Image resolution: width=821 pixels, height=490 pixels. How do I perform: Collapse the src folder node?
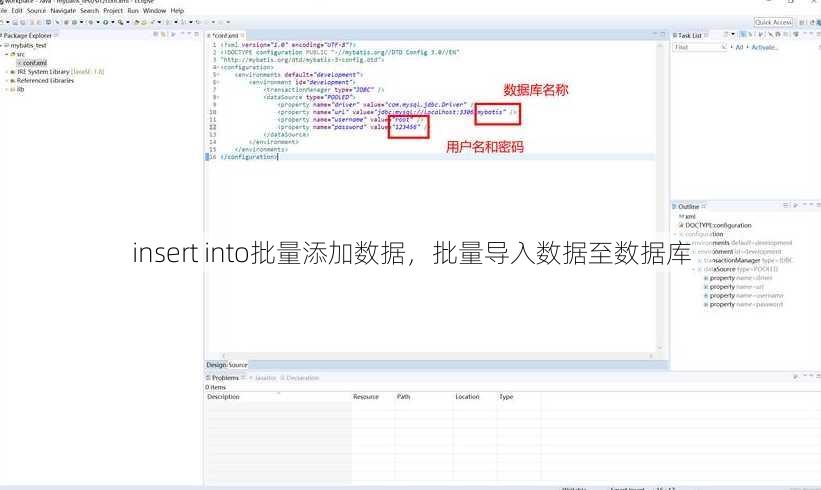(x=7, y=54)
